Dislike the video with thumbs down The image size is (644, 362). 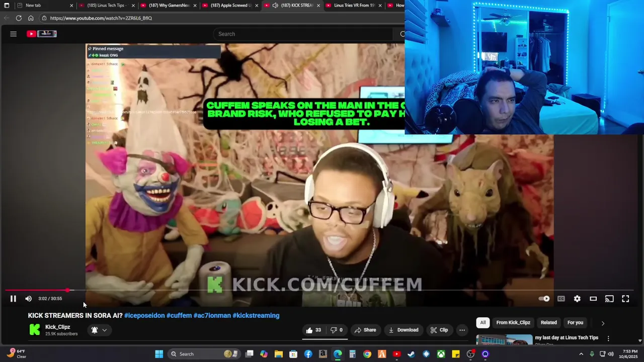click(x=337, y=330)
